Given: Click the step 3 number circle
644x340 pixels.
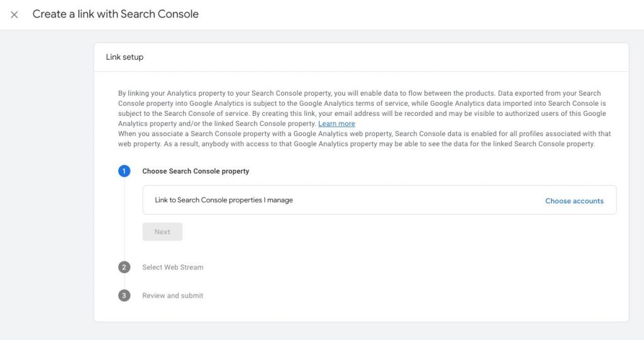Looking at the screenshot, I should click(x=124, y=295).
